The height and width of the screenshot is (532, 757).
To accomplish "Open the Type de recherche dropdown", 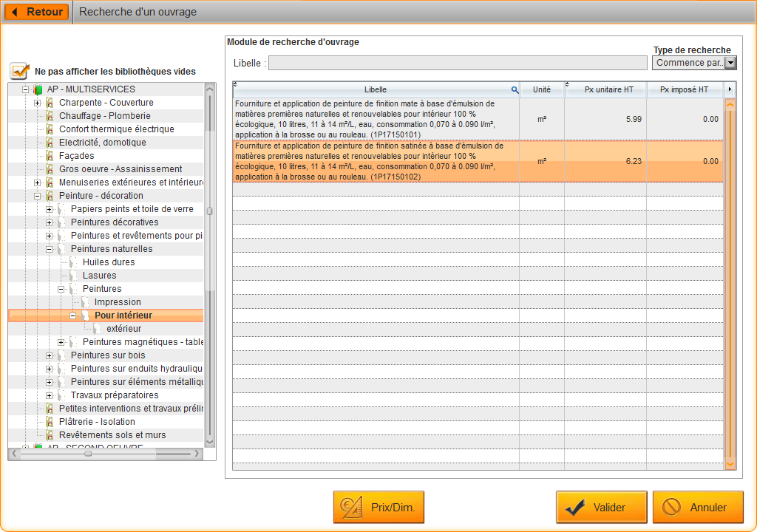I will tap(730, 63).
